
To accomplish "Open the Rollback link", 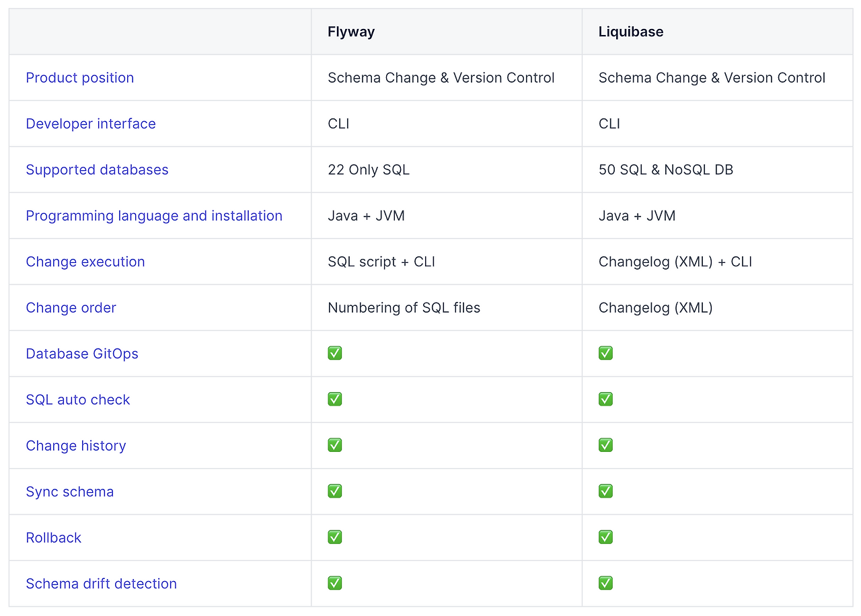I will [53, 538].
